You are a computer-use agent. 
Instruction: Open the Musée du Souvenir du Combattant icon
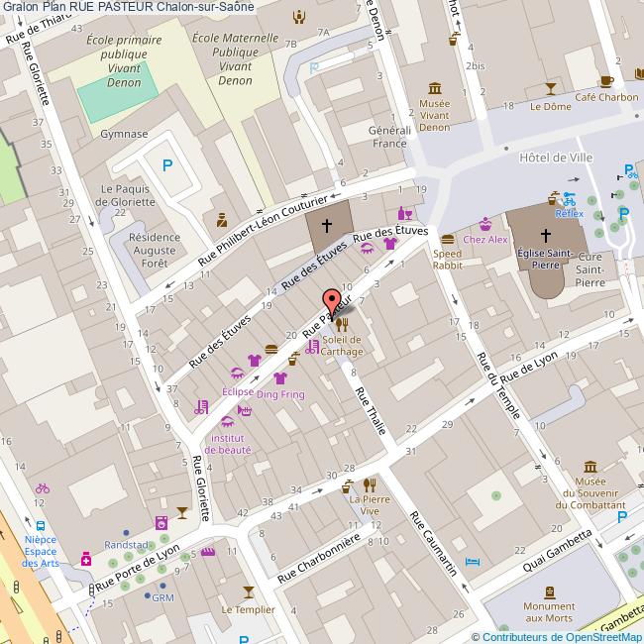[590, 467]
